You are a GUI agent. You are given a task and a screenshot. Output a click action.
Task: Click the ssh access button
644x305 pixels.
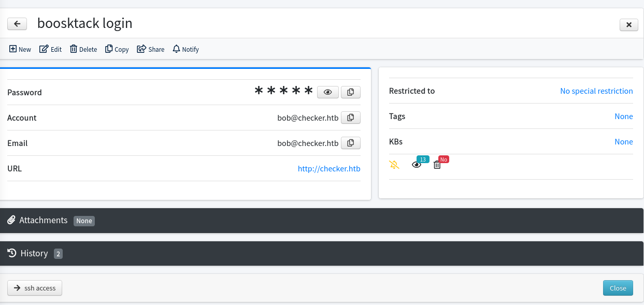point(35,288)
